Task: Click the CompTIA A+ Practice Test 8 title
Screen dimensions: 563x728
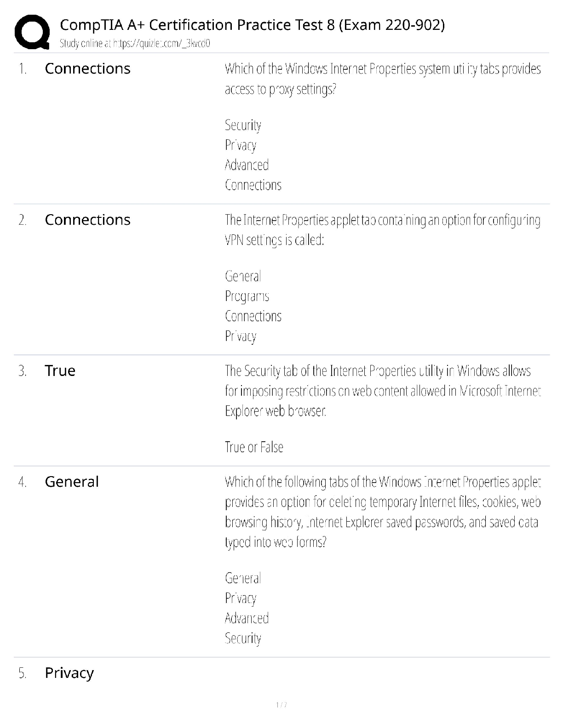Action: [x=252, y=24]
